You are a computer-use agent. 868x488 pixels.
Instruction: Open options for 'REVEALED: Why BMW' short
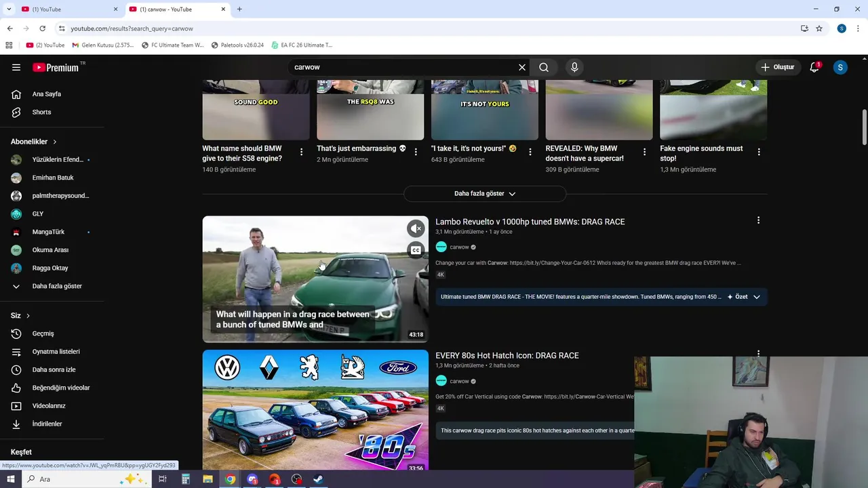pos(645,152)
